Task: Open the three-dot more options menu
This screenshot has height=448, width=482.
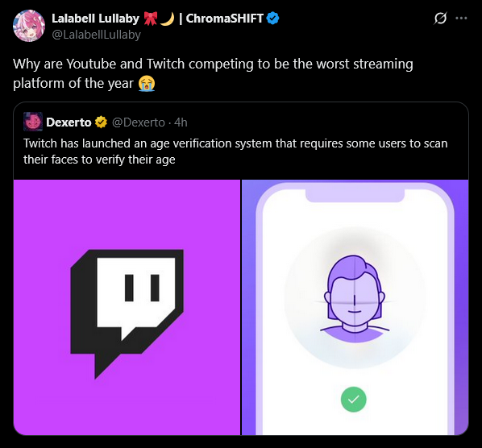Action: tap(461, 19)
